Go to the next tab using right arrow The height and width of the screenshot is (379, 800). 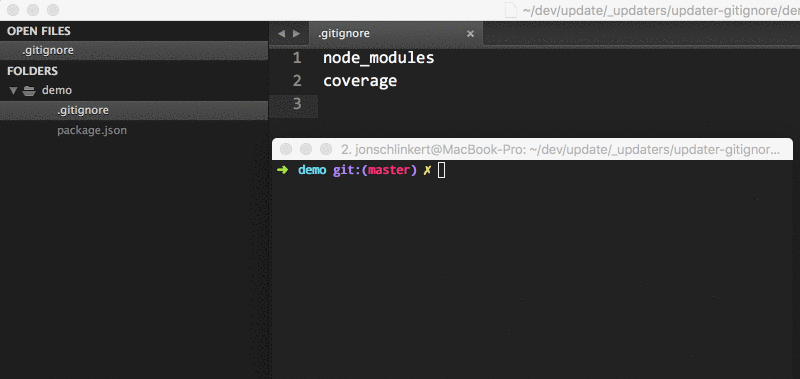[296, 34]
